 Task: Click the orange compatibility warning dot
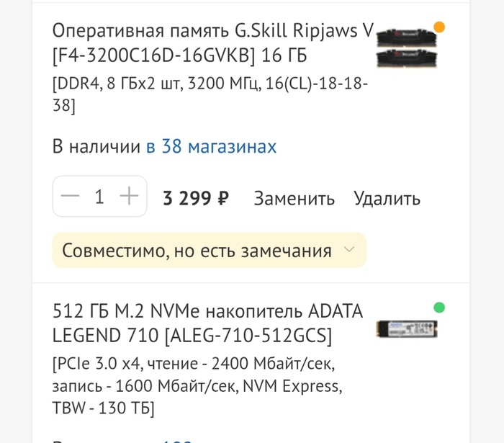[x=439, y=28]
